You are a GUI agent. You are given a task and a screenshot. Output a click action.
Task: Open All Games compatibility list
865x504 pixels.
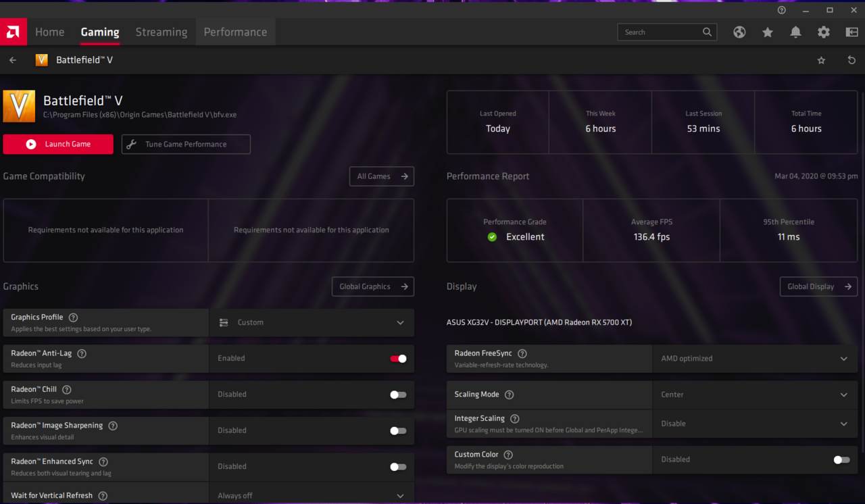tap(382, 176)
